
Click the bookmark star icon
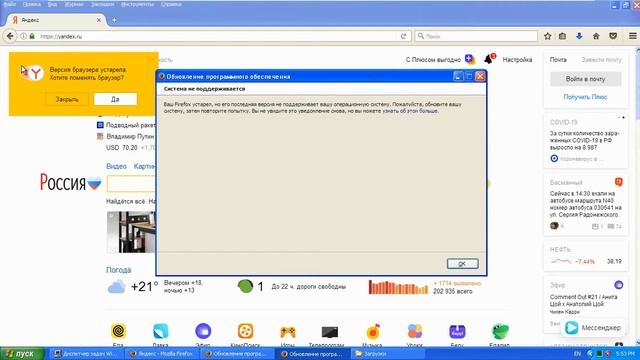pos(548,36)
